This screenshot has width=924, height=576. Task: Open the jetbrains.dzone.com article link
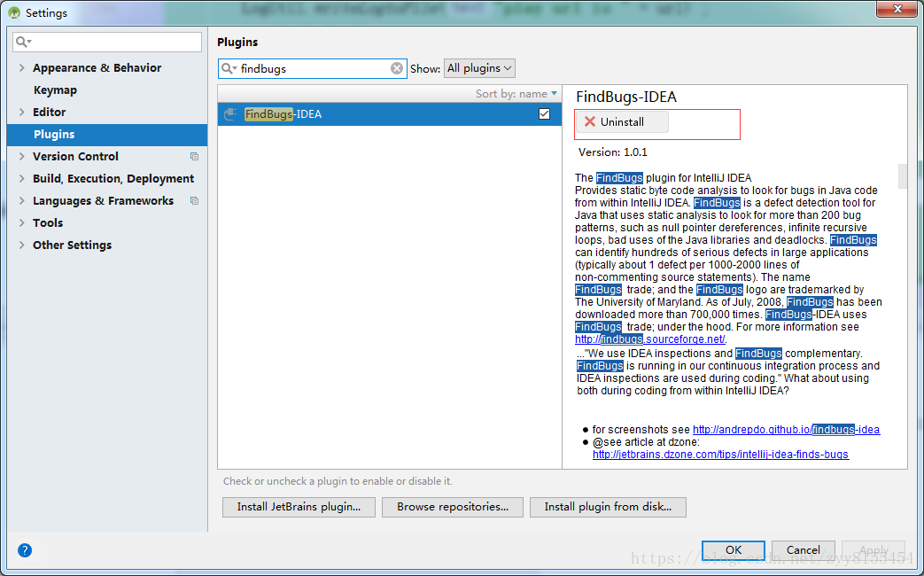(721, 454)
